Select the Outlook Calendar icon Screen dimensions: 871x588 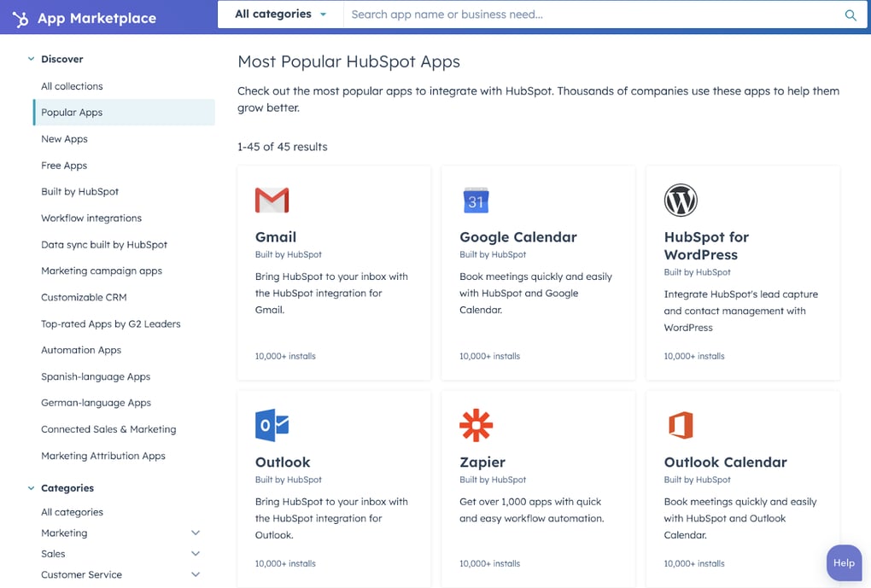(x=680, y=424)
